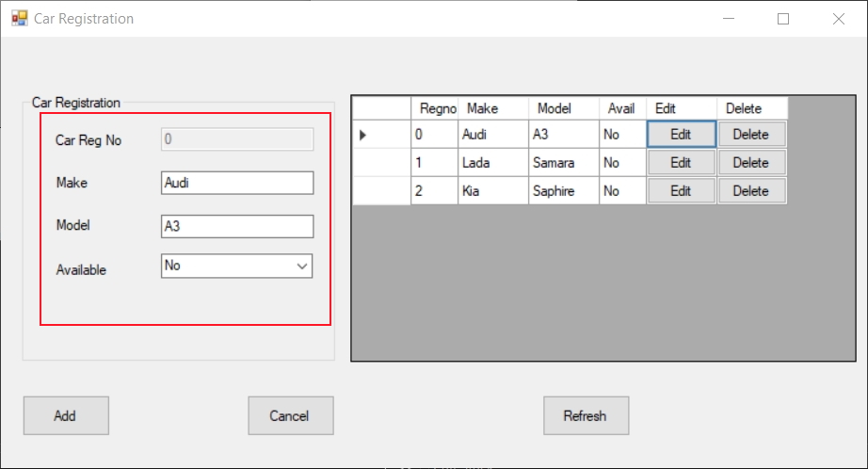The image size is (868, 469).
Task: Click the Car Registration window app icon
Action: click(x=19, y=18)
